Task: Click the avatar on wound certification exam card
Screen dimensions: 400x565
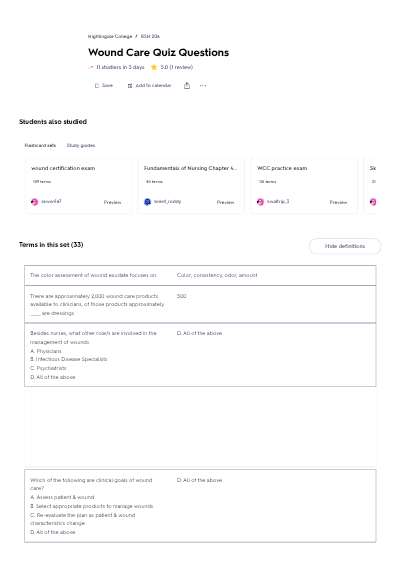Action: (x=35, y=202)
